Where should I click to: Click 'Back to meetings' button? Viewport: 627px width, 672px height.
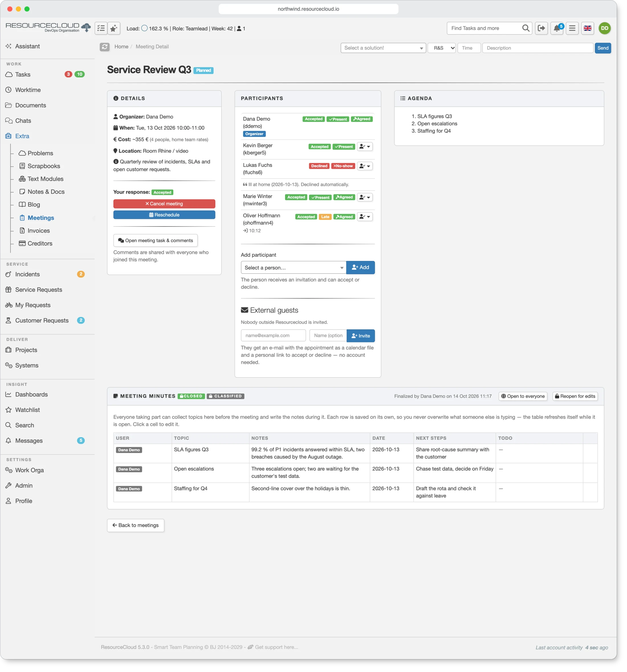click(x=136, y=526)
